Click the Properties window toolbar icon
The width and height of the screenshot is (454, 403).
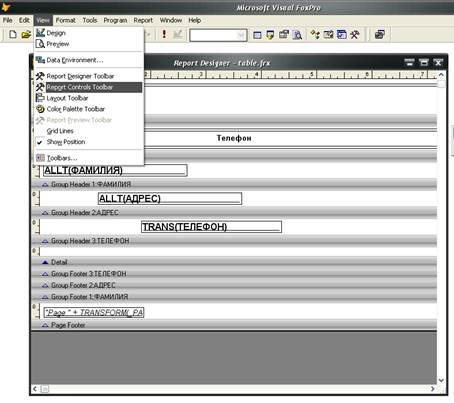point(284,34)
